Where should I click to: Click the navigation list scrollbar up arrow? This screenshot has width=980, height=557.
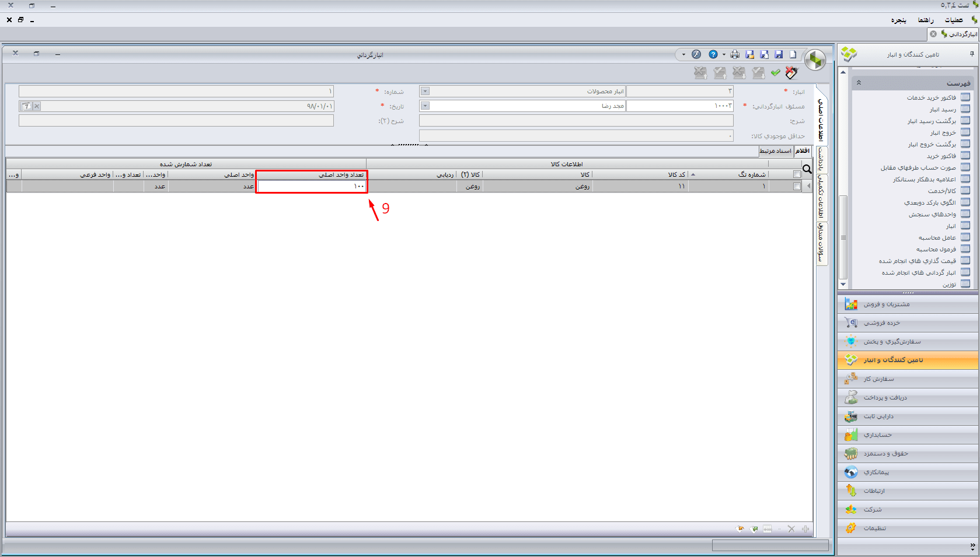(x=843, y=72)
